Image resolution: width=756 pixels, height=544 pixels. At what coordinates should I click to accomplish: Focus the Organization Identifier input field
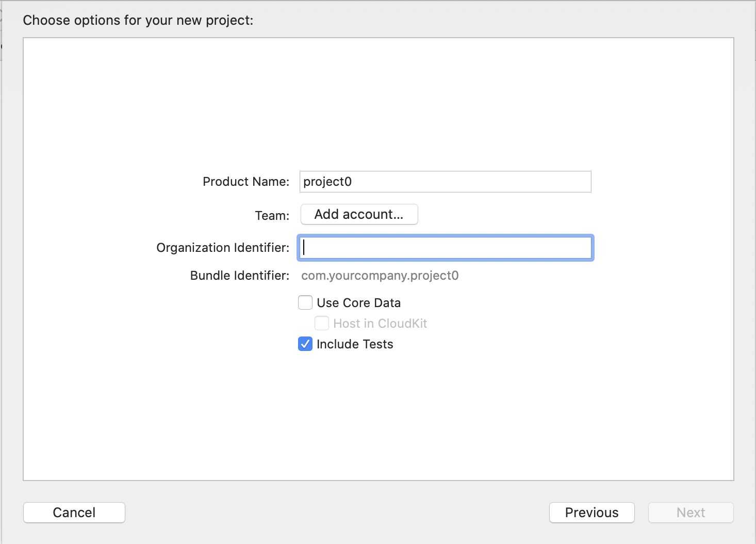click(446, 248)
